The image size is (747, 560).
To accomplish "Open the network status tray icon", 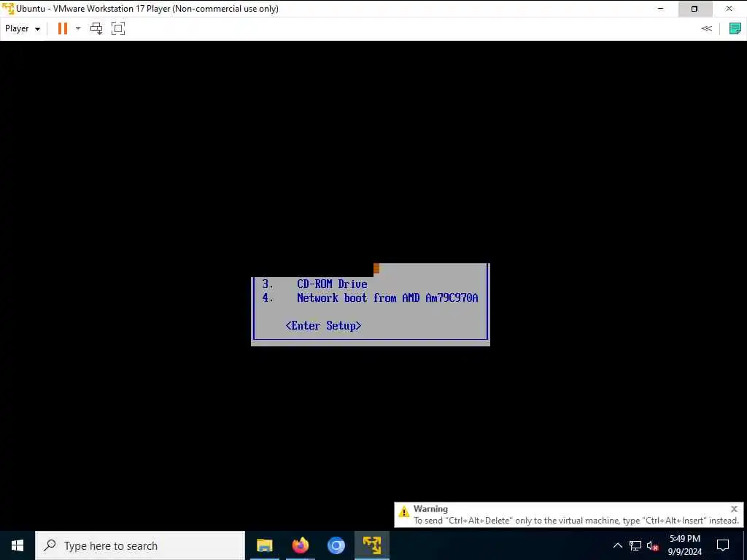I will coord(635,545).
